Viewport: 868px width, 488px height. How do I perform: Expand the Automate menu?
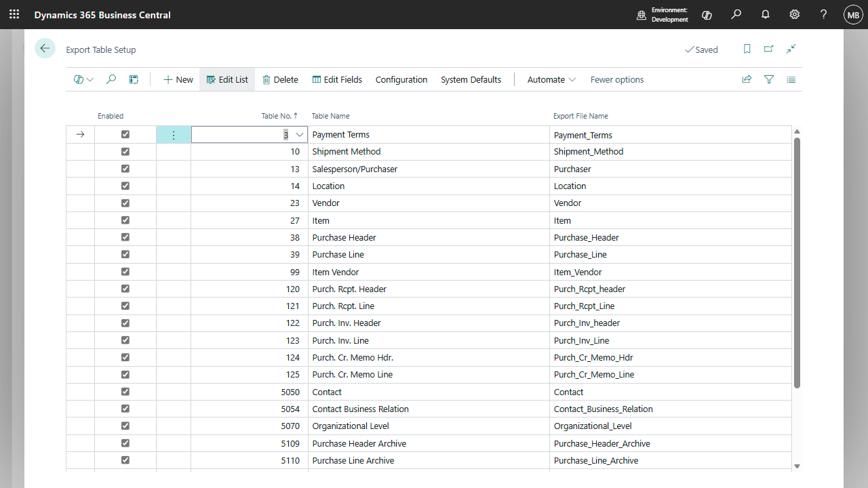pyautogui.click(x=551, y=79)
